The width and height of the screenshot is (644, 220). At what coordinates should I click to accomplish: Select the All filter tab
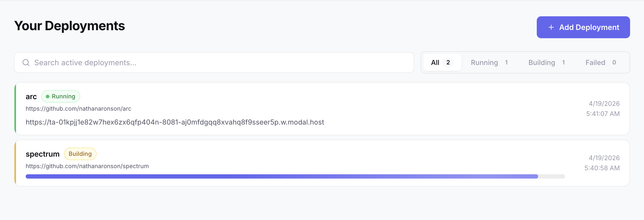click(442, 63)
